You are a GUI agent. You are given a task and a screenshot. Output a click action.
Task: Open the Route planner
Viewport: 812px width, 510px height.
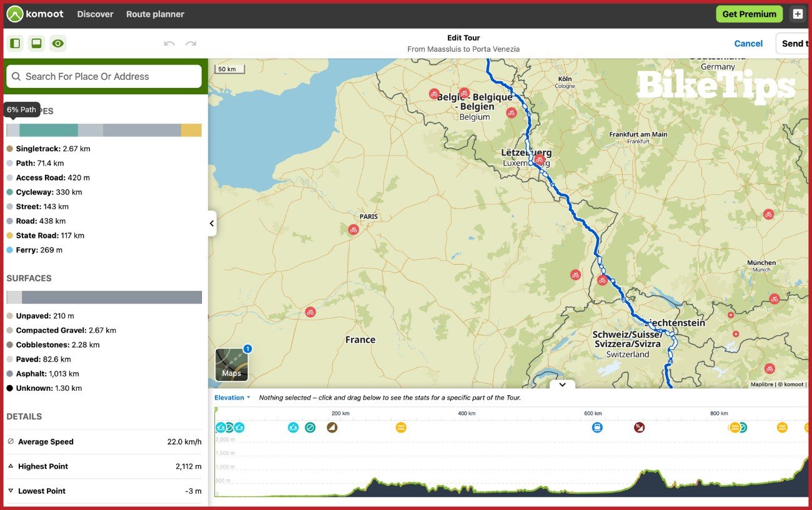click(155, 14)
